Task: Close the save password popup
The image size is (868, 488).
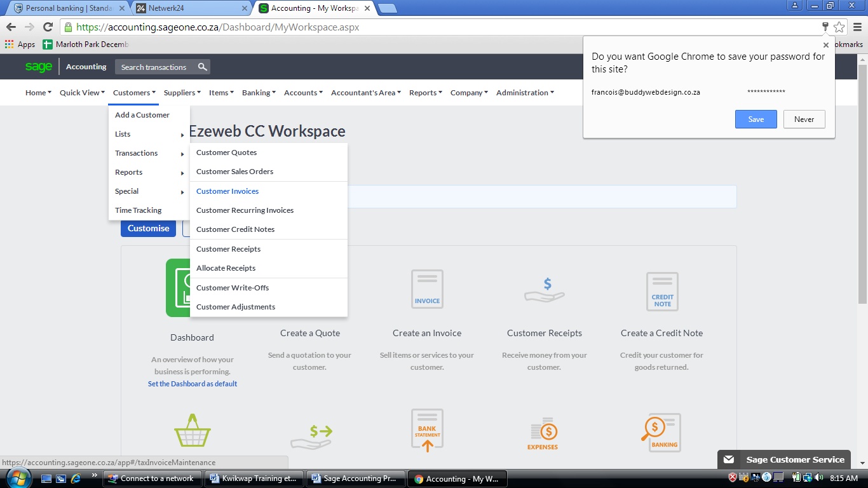Action: pyautogui.click(x=826, y=45)
